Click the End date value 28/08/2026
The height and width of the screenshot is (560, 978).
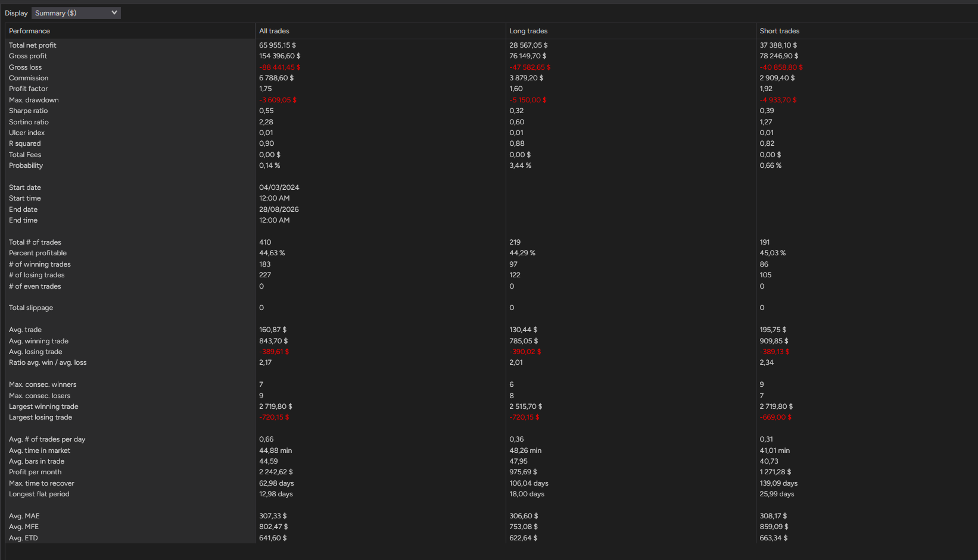[279, 209]
